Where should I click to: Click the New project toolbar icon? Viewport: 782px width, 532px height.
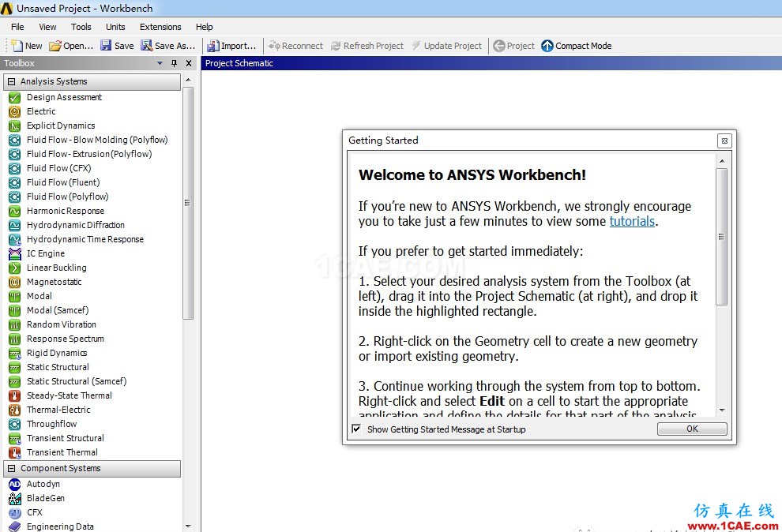(17, 46)
